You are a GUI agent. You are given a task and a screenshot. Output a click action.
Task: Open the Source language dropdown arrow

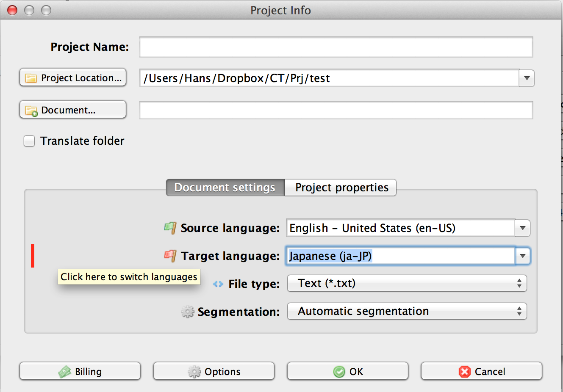[x=523, y=228]
